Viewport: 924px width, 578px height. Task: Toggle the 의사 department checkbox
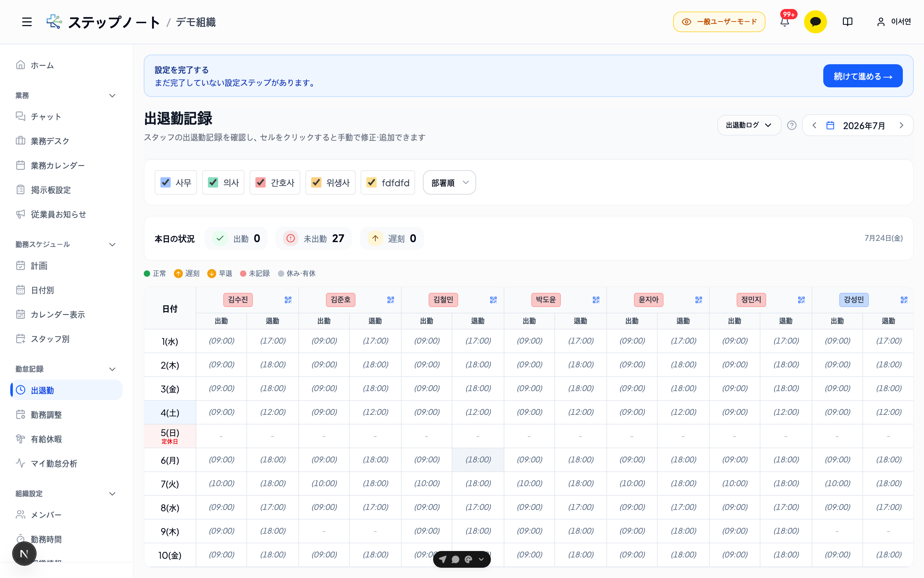pyautogui.click(x=213, y=182)
